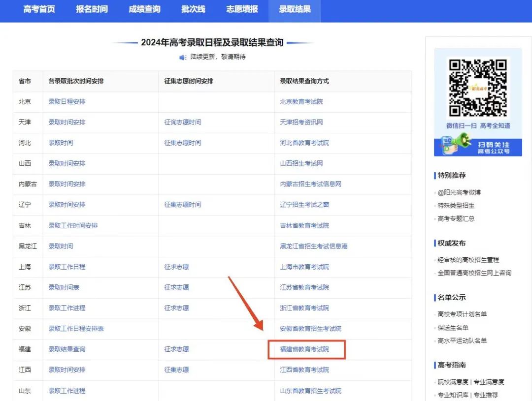Image resolution: width=532 pixels, height=401 pixels.
Task: Open the 高考首页 tab
Action: click(x=39, y=9)
